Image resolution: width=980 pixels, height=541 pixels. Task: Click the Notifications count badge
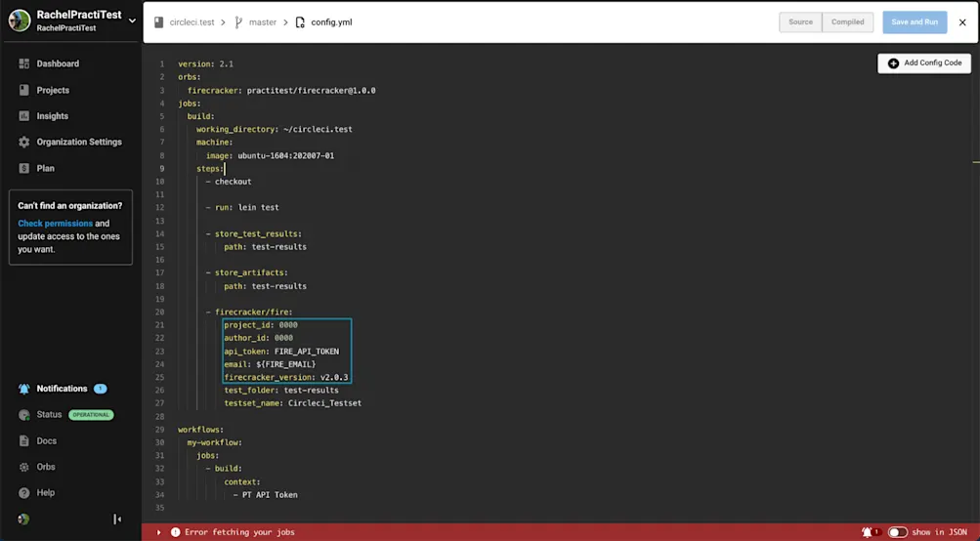(100, 389)
